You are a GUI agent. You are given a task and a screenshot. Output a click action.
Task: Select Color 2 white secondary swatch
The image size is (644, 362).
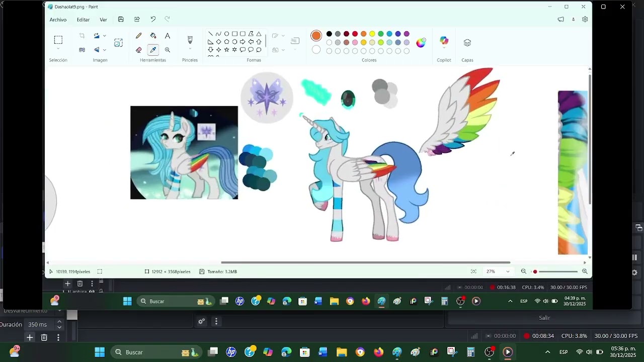click(316, 50)
